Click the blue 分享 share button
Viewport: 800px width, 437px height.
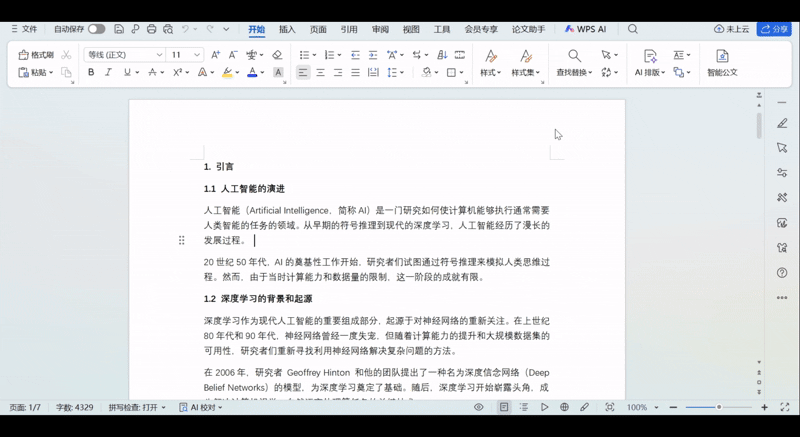point(774,29)
